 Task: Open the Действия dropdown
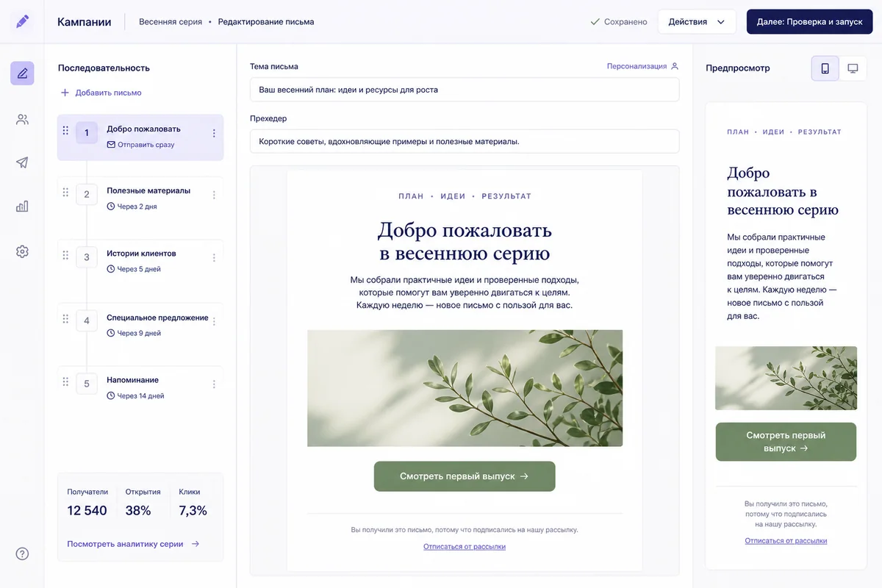coord(697,22)
